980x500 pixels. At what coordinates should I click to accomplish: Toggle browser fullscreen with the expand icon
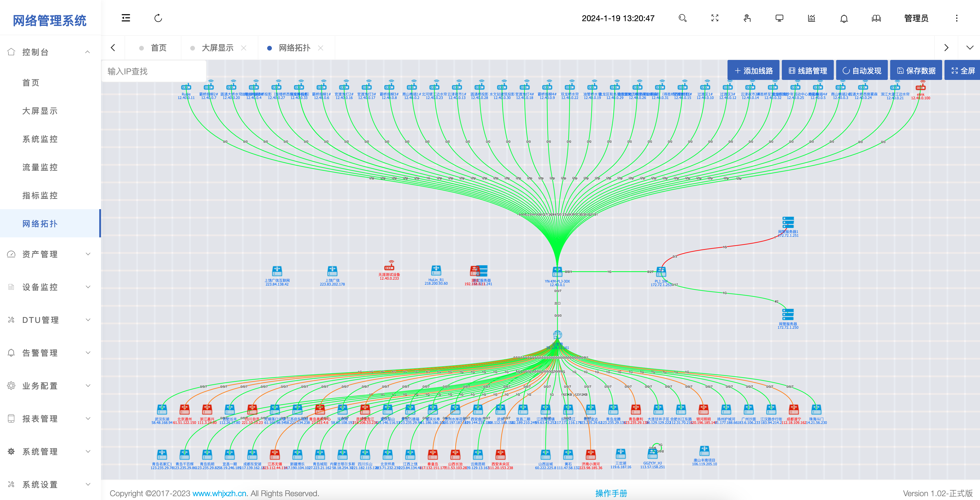pos(715,18)
